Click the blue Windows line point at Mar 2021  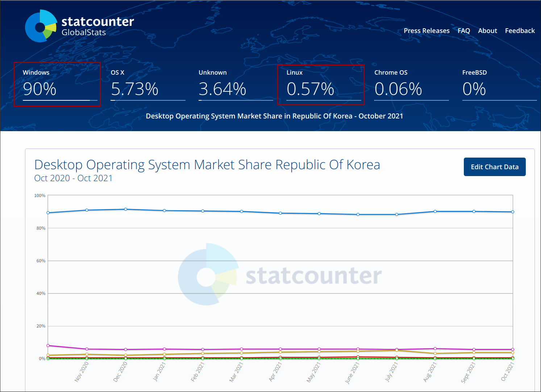pos(242,212)
